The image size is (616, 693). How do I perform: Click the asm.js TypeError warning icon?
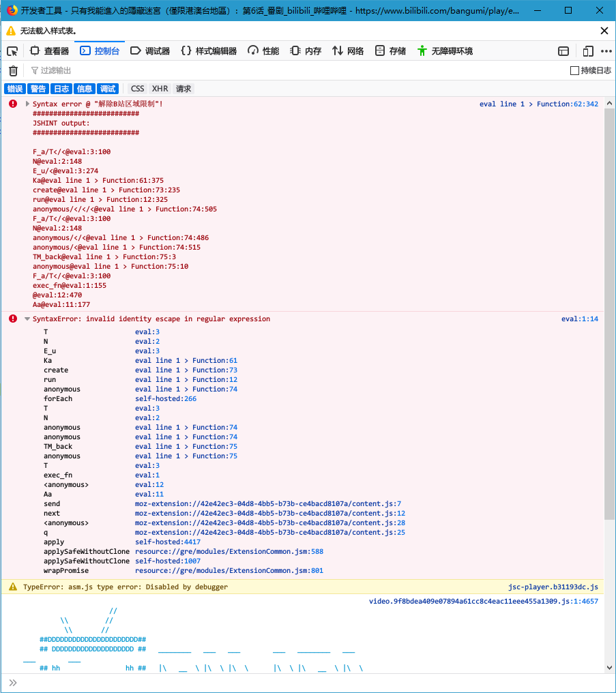pyautogui.click(x=13, y=587)
